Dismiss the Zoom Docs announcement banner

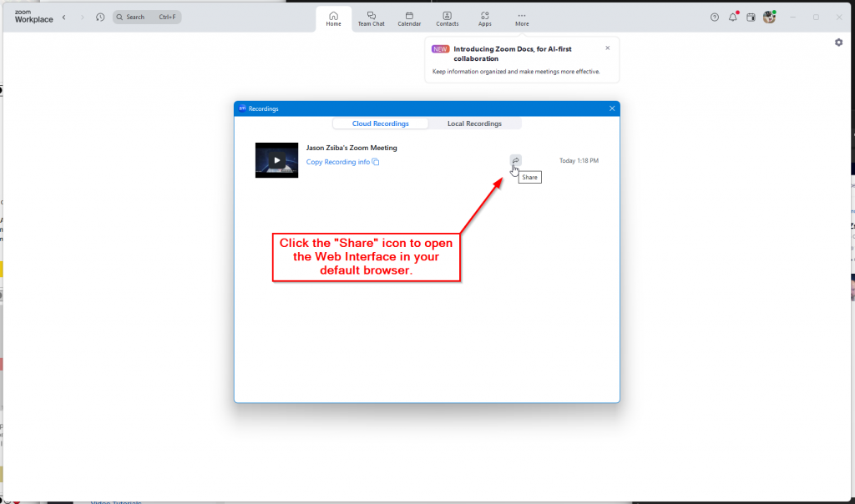pos(607,48)
